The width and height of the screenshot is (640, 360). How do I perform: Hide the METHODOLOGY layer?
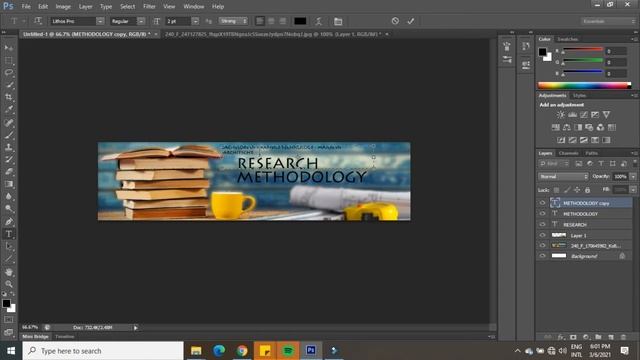542,213
